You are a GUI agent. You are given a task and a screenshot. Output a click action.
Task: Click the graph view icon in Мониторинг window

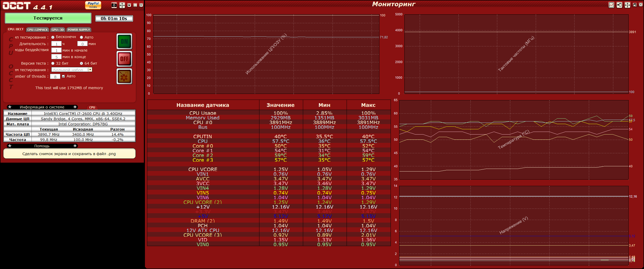[611, 5]
